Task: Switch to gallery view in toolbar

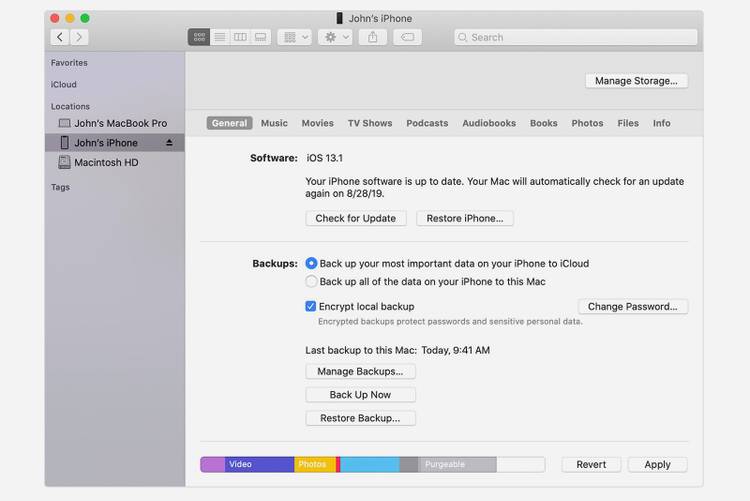Action: (261, 37)
